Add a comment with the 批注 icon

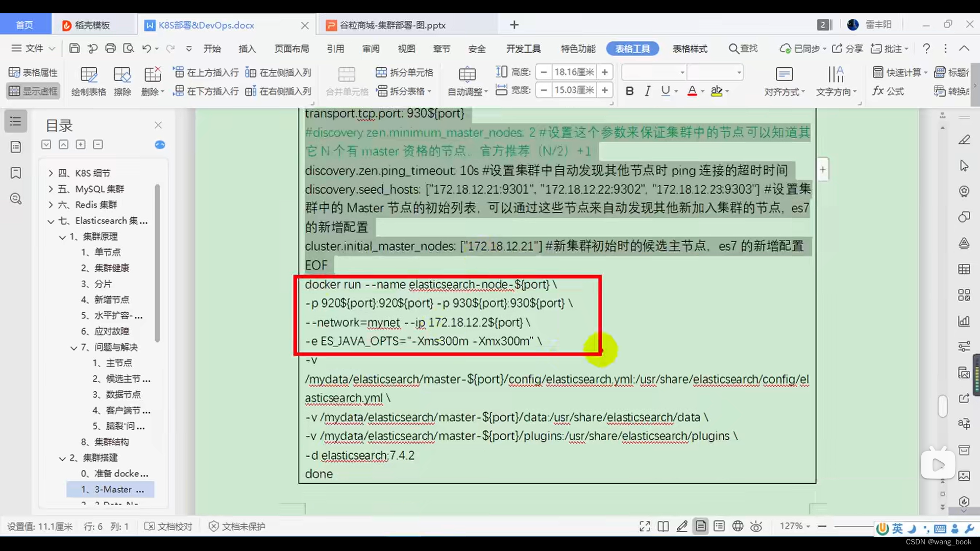(889, 48)
